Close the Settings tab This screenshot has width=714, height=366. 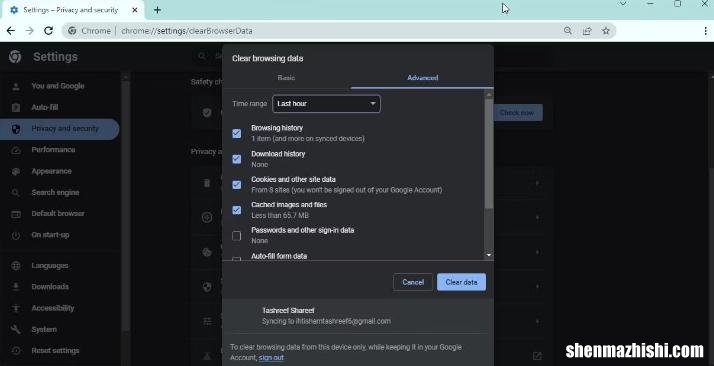click(135, 10)
